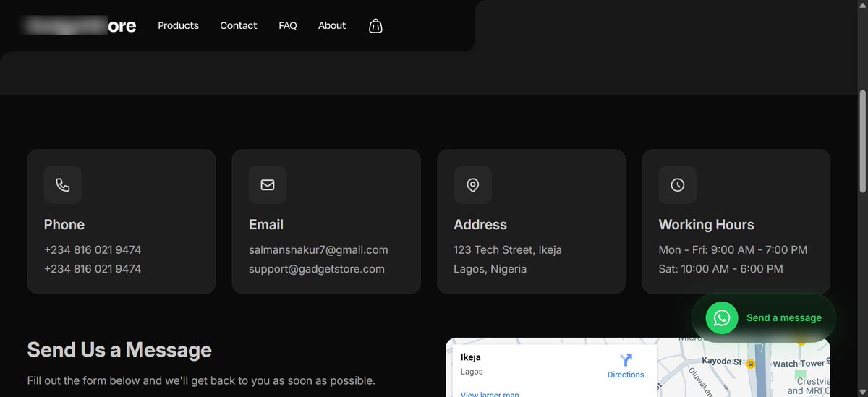Click the Address card heading
This screenshot has width=868, height=397.
[480, 225]
